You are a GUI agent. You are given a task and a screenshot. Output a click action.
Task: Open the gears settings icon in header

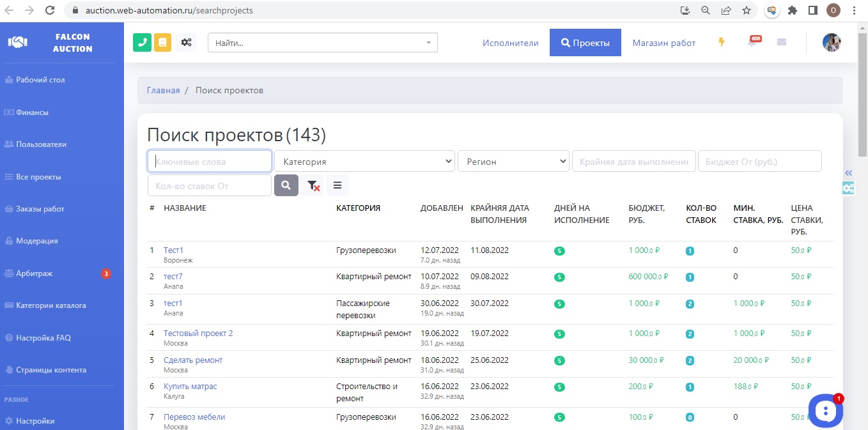[x=186, y=43]
